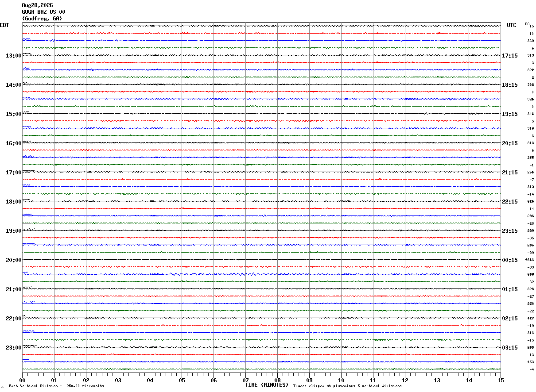536x392 pixels.
Task: Click the 13:00 EDT time label
Action: [x=13, y=56]
